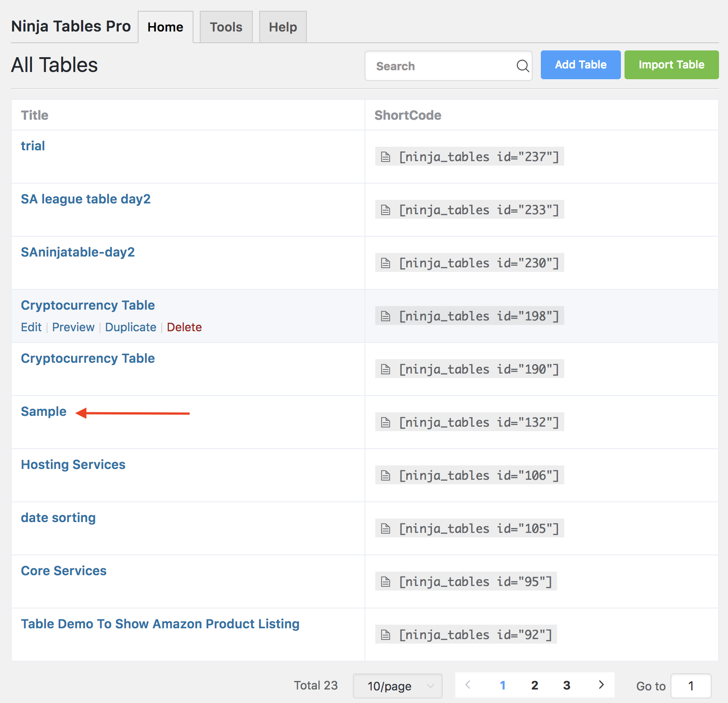Copy shortcode id 198 for Cryptocurrency Table
Screen dimensions: 728x703
(x=385, y=315)
